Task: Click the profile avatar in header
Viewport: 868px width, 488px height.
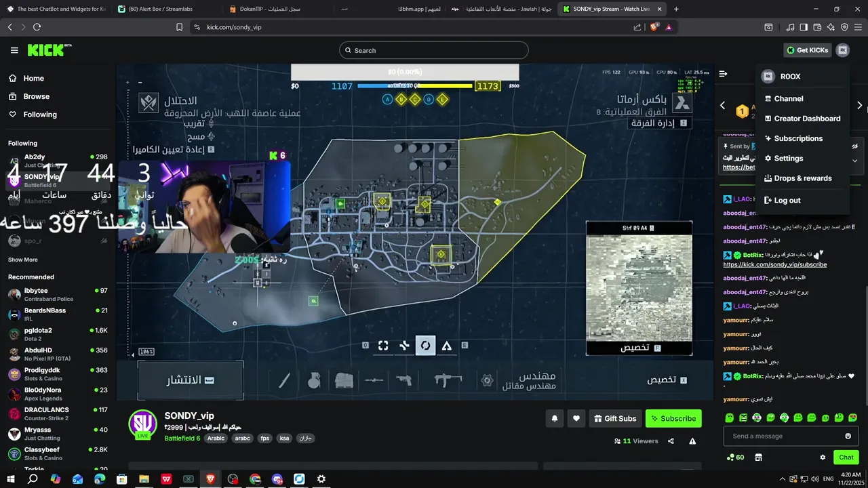Action: [x=842, y=50]
